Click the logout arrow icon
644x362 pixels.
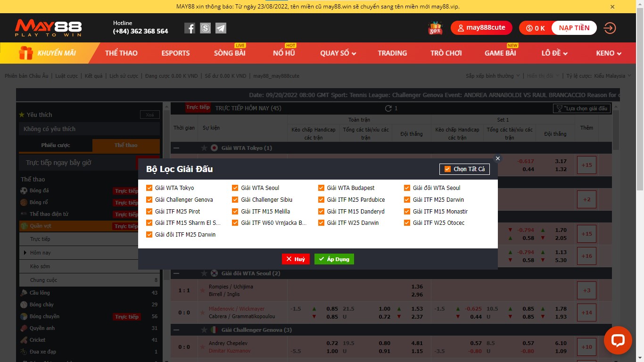pyautogui.click(x=610, y=28)
